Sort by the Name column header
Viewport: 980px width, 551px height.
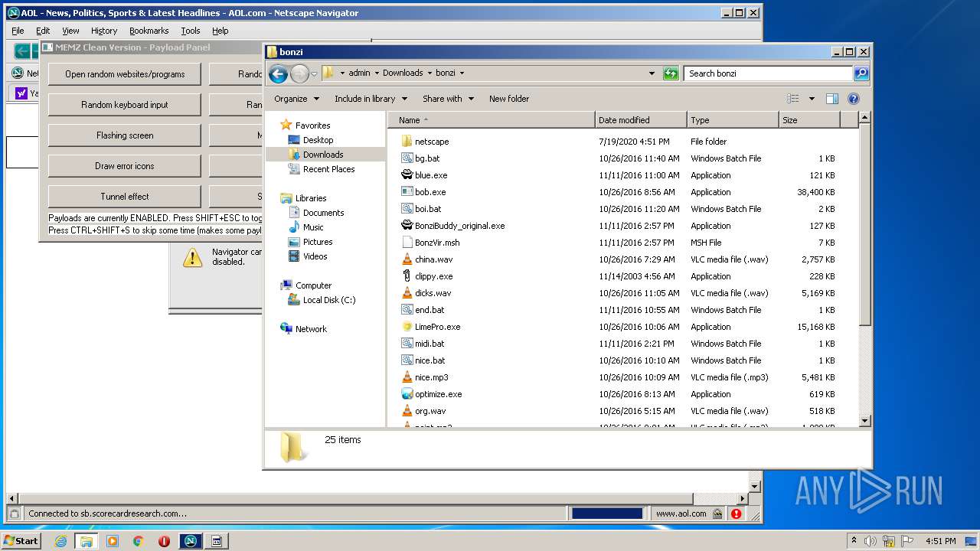click(492, 120)
